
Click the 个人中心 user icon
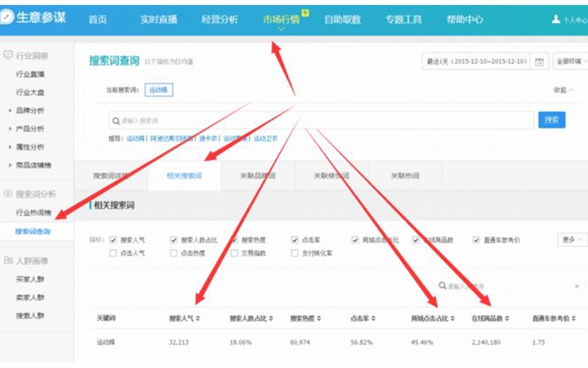tap(556, 19)
